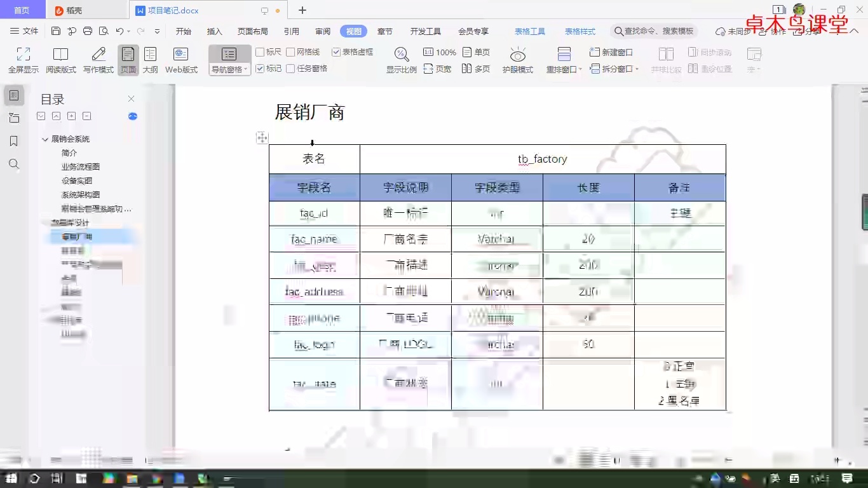868x488 pixels.
Task: Select 写作模式 writing mode
Action: 97,60
